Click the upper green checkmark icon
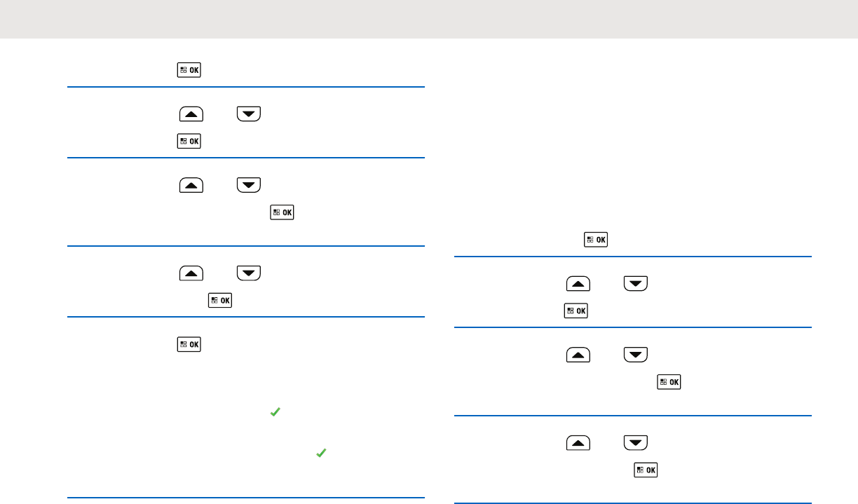 [x=275, y=414]
